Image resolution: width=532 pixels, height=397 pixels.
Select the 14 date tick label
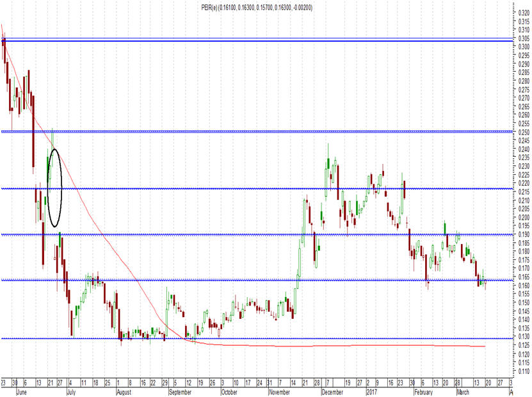pos(293,383)
